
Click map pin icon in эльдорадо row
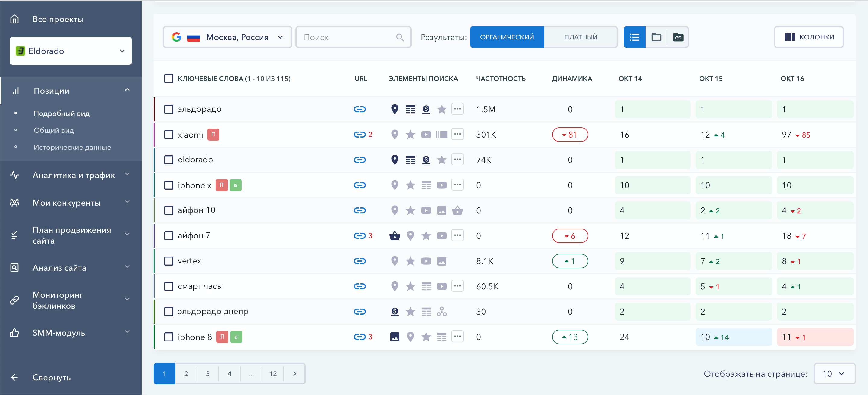[395, 109]
